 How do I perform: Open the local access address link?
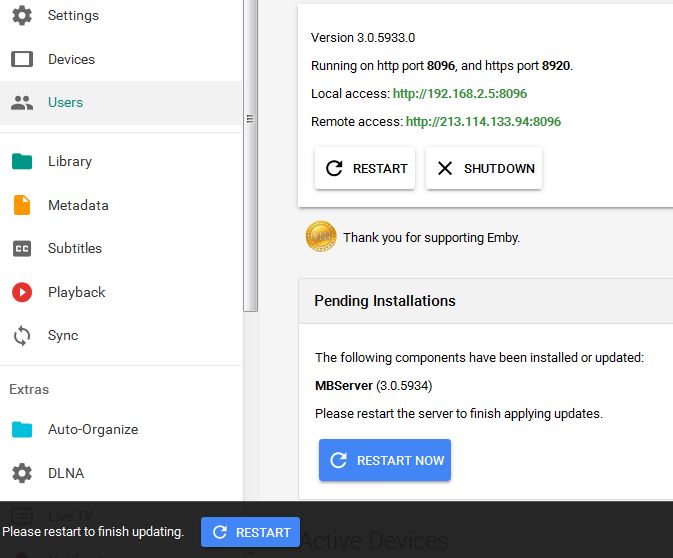(460, 94)
